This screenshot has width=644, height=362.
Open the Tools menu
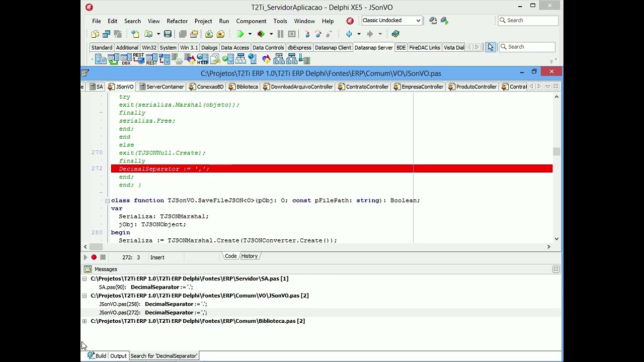280,21
